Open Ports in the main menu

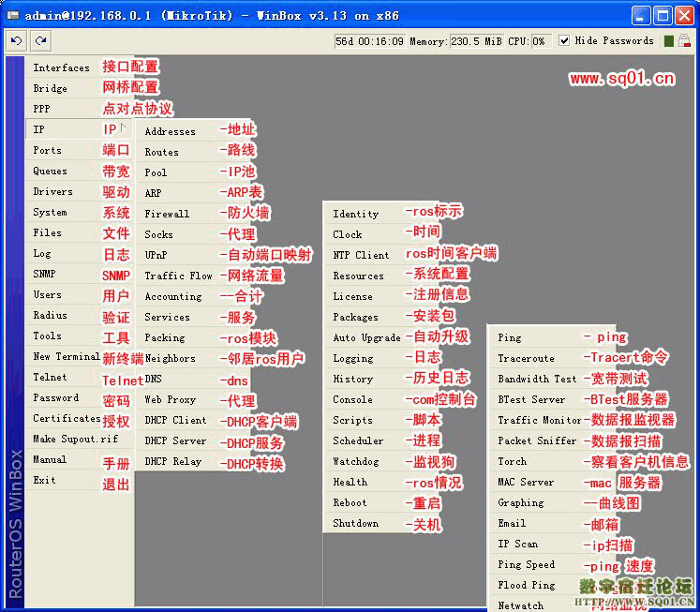(80, 150)
